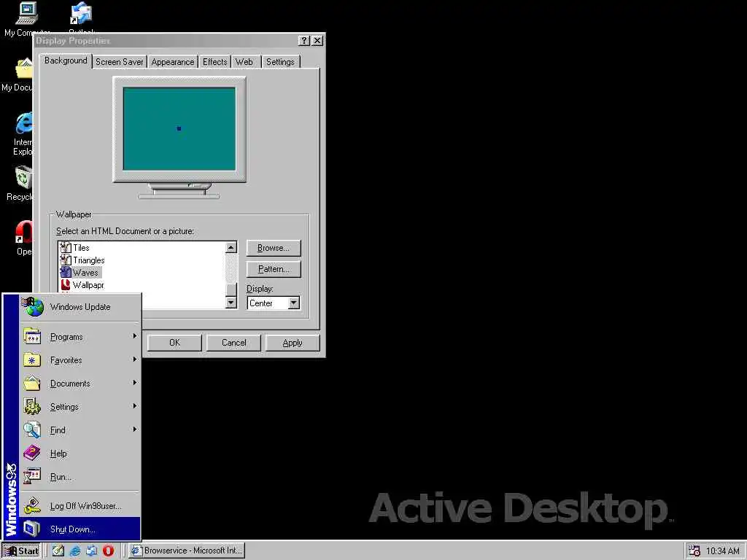Choose Windows Update from Start menu

80,307
